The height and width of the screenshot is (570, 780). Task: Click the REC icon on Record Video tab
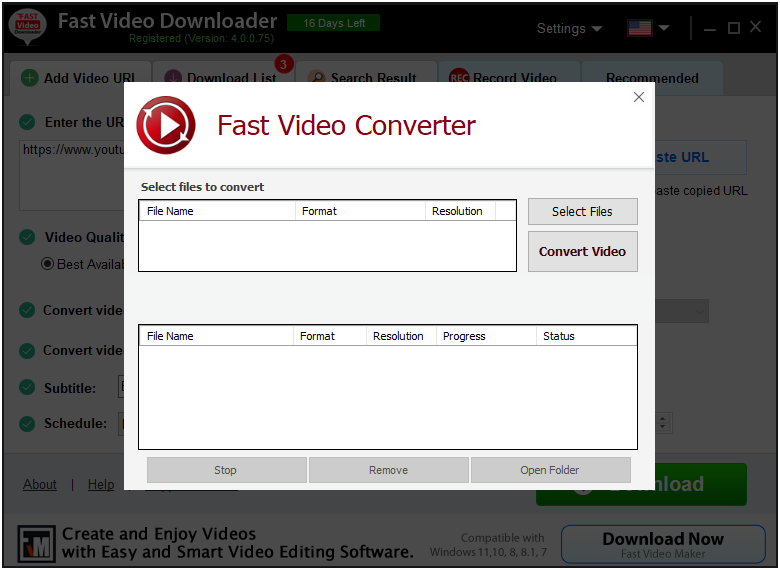[459, 78]
